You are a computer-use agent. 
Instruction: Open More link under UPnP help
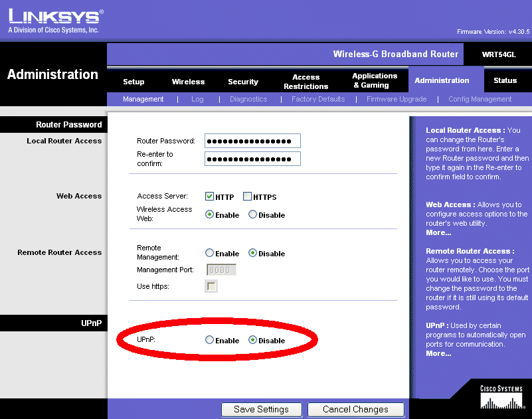pyautogui.click(x=438, y=353)
